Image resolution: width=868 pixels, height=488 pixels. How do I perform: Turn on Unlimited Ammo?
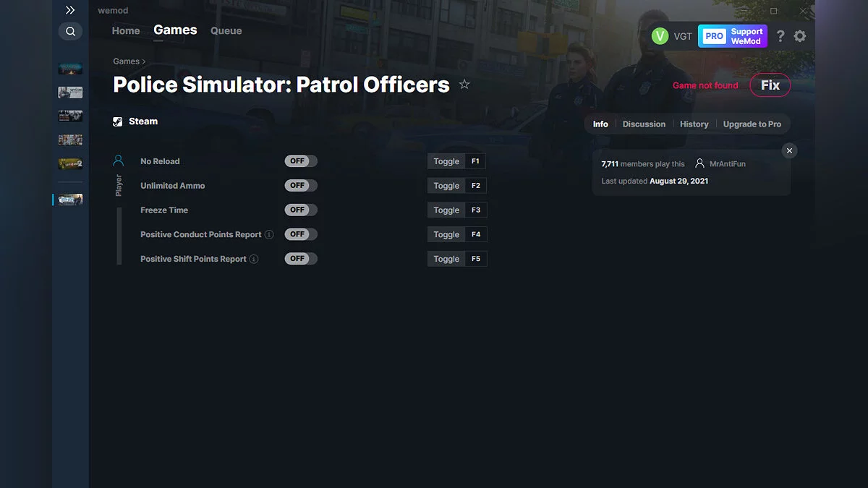pyautogui.click(x=300, y=185)
